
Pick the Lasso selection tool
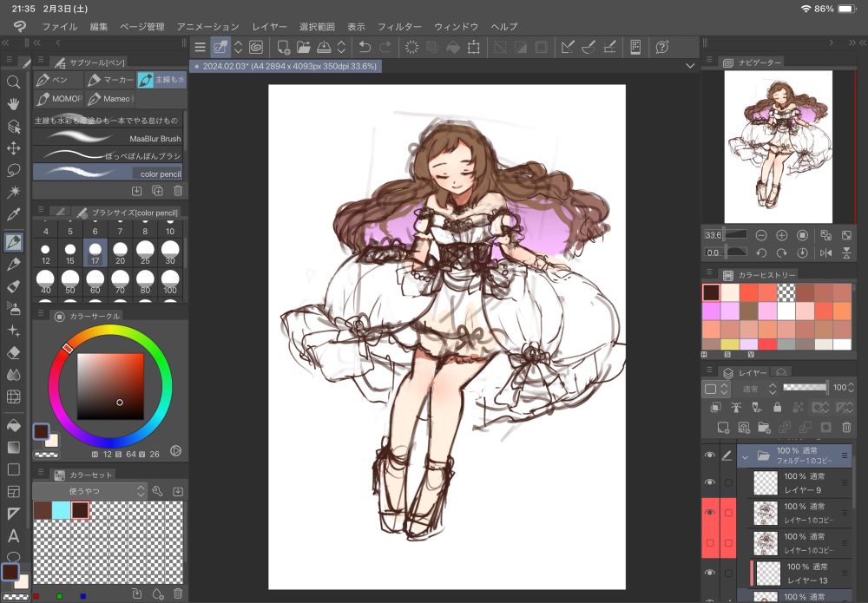13,170
